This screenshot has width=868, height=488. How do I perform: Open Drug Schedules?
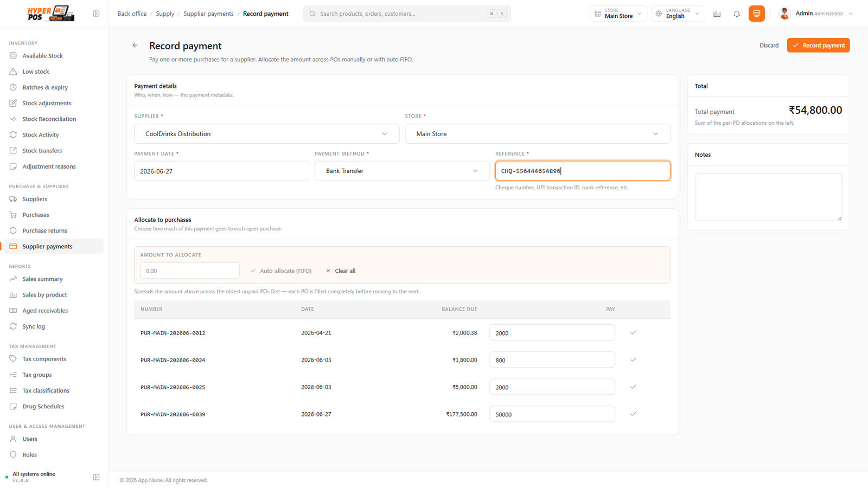(x=54, y=406)
